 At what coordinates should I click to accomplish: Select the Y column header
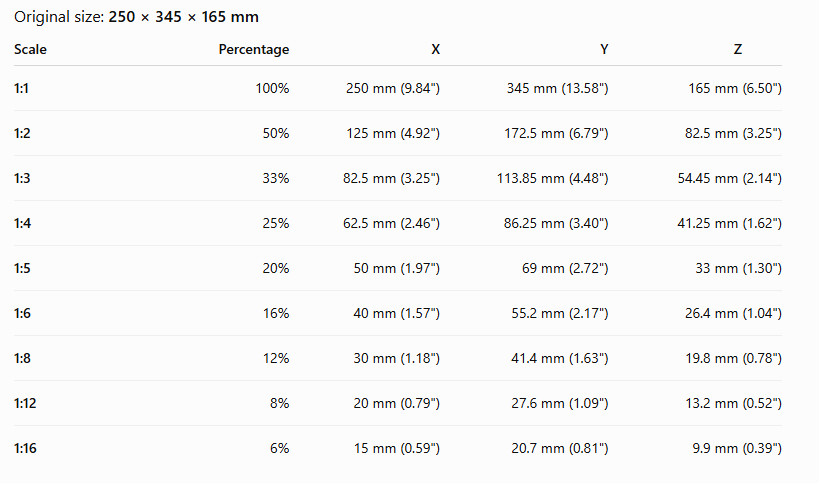[x=604, y=49]
